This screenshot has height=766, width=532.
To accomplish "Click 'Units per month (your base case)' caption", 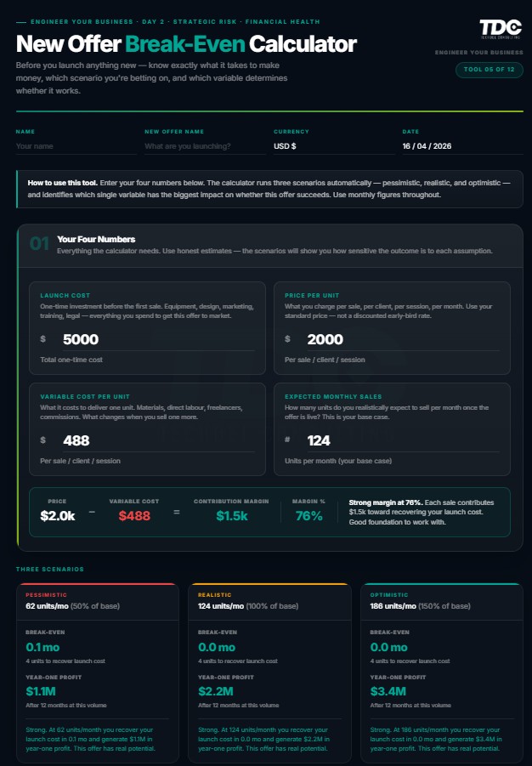I will [338, 461].
